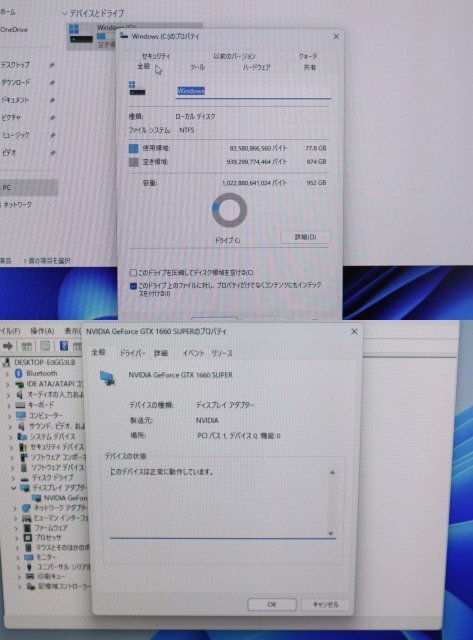The height and width of the screenshot is (640, 473).
Task: Open 詳細 tab in NVIDIA properties
Action: (161, 353)
